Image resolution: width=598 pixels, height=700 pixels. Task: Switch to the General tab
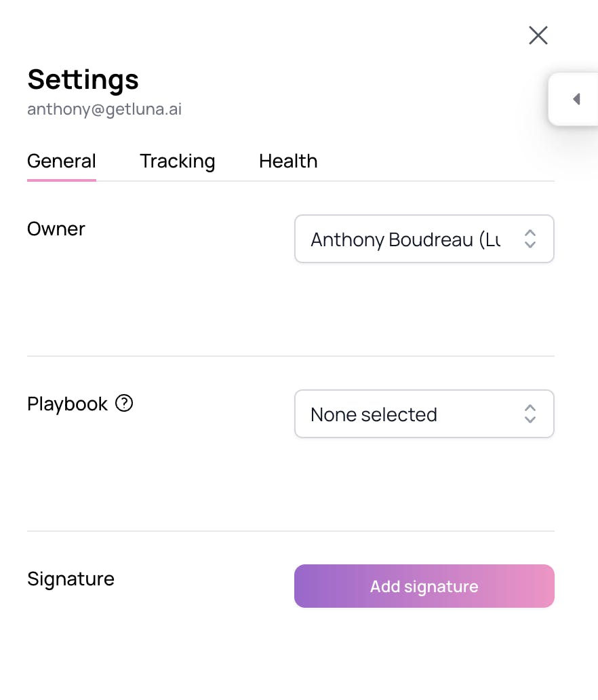(x=62, y=161)
